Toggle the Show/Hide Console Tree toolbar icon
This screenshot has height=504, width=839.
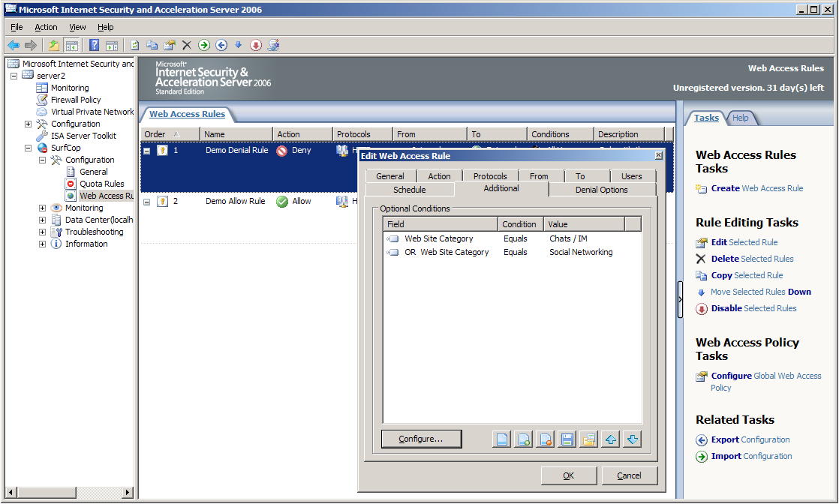[71, 46]
